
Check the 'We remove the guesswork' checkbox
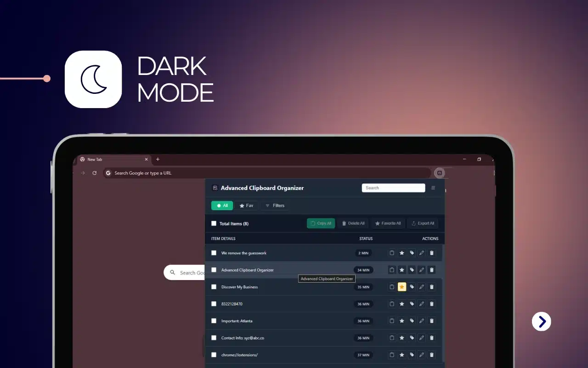click(214, 253)
